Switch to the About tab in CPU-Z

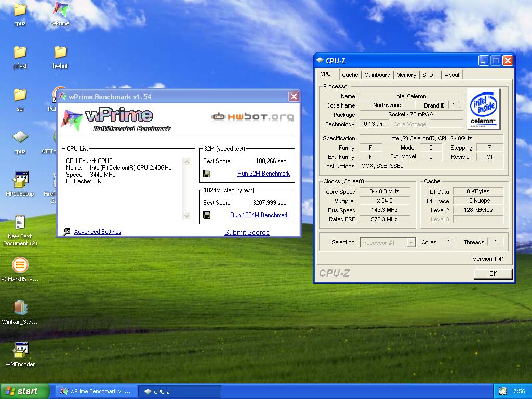coord(451,75)
